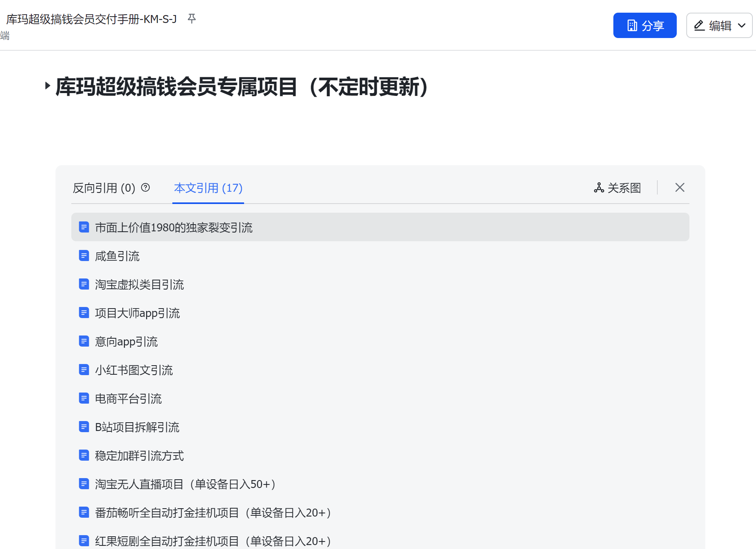
Task: Open the B站项目拆解引流 link
Action: pyautogui.click(x=137, y=427)
